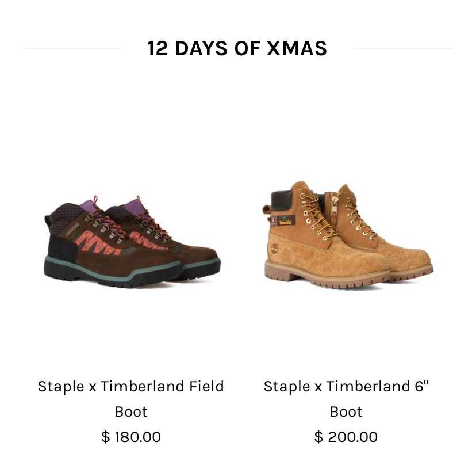Select the $ 180.00 price text
Viewport: 476px width, 465px height.
click(x=131, y=437)
